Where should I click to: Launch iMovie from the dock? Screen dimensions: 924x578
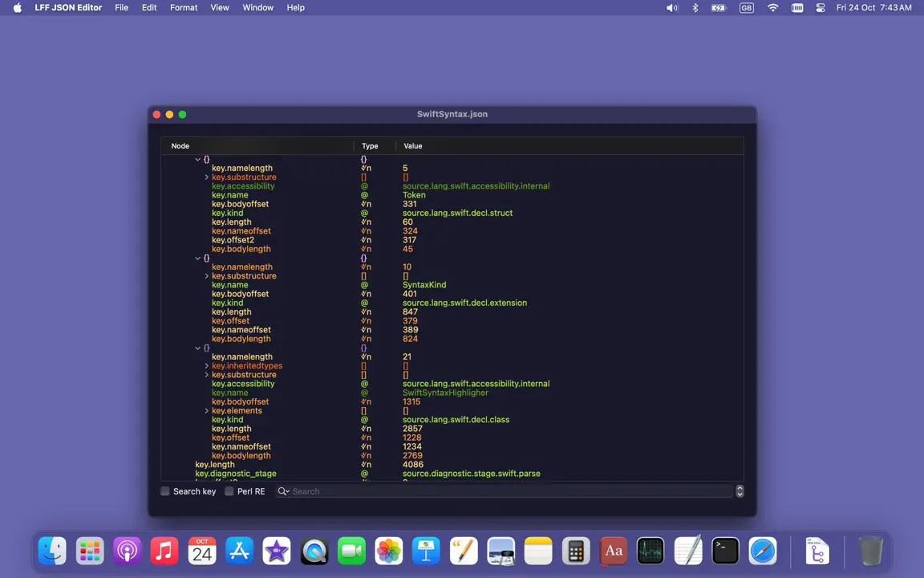tap(277, 551)
